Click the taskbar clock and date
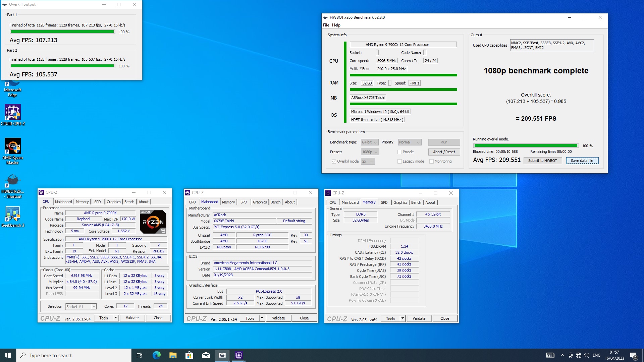644x362 pixels. (x=614, y=355)
